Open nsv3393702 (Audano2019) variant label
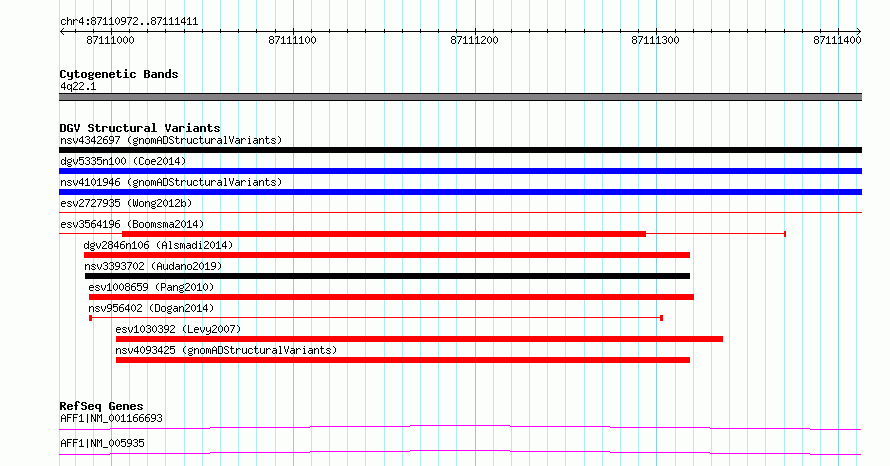Image resolution: width=890 pixels, height=466 pixels. click(x=153, y=266)
